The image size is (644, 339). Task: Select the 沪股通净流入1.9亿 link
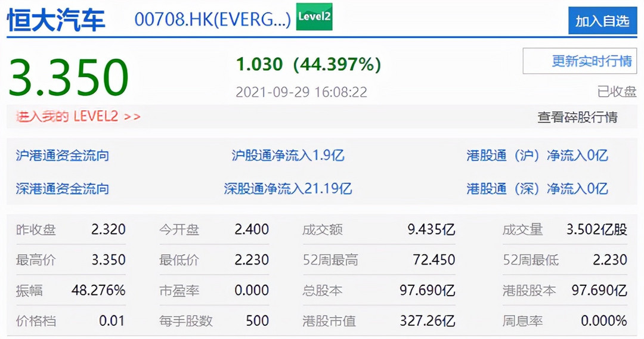(288, 156)
